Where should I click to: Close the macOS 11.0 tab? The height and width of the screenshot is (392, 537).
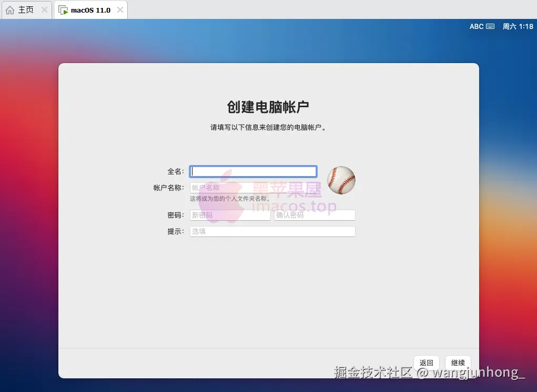coord(119,9)
